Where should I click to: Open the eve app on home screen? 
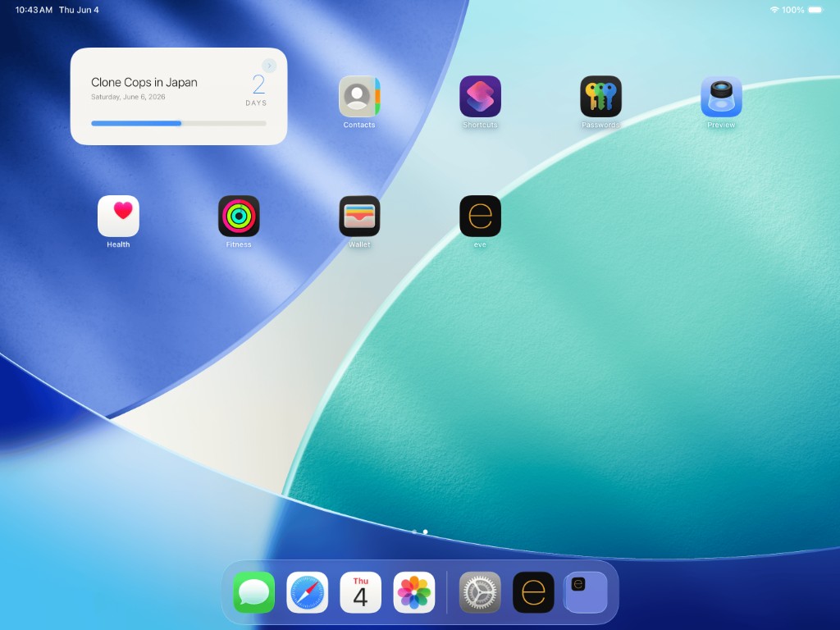(x=480, y=216)
